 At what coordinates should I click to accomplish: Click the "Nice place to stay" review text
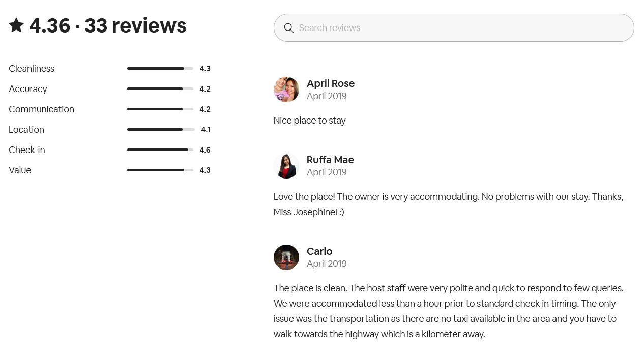click(x=310, y=121)
